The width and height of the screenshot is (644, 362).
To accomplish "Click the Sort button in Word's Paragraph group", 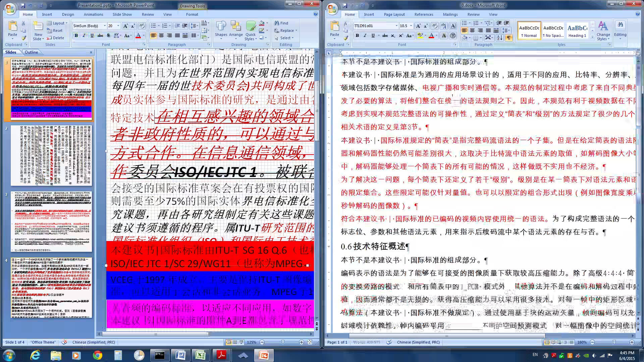I will tap(499, 38).
